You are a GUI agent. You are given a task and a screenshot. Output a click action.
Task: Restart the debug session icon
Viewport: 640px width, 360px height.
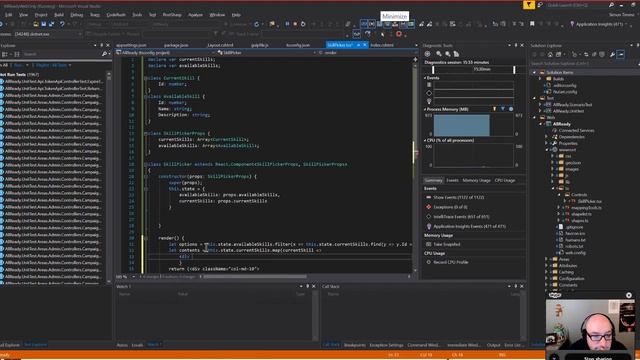pyautogui.click(x=303, y=24)
